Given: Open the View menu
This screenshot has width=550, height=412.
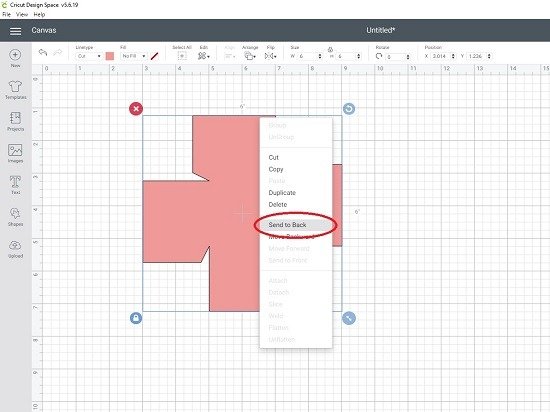Looking at the screenshot, I should [x=22, y=14].
